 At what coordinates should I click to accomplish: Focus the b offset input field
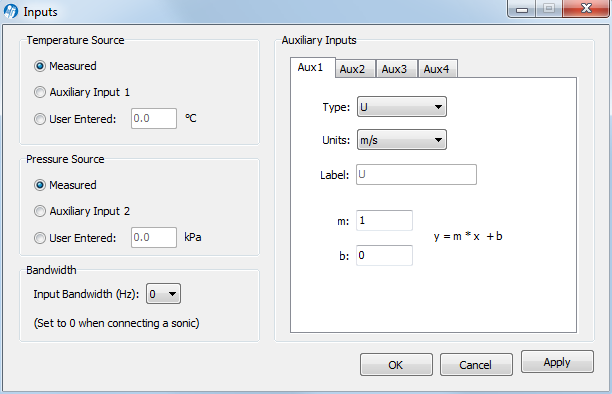pos(384,255)
